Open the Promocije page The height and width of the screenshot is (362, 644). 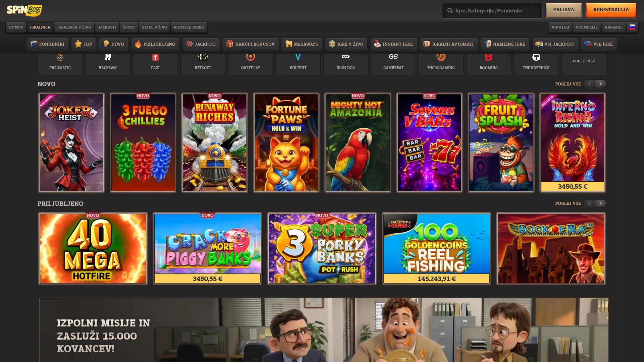[587, 27]
